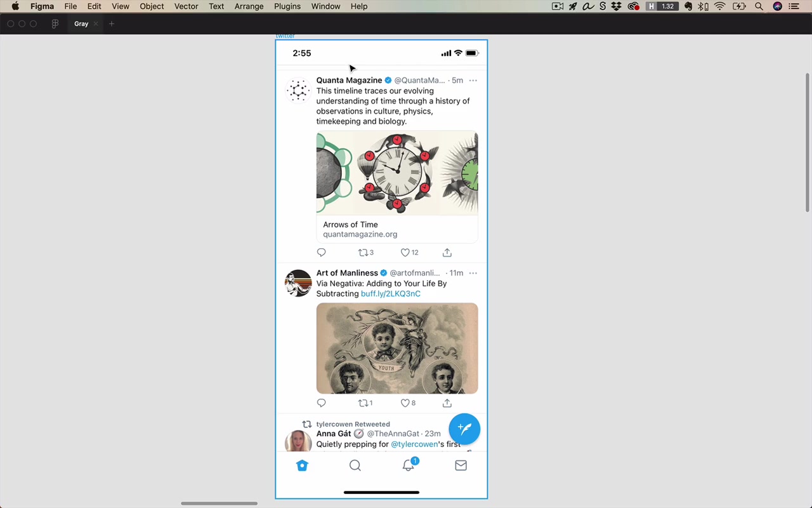Click the tylercowen Retweeted label
The image size is (812, 508).
click(353, 424)
